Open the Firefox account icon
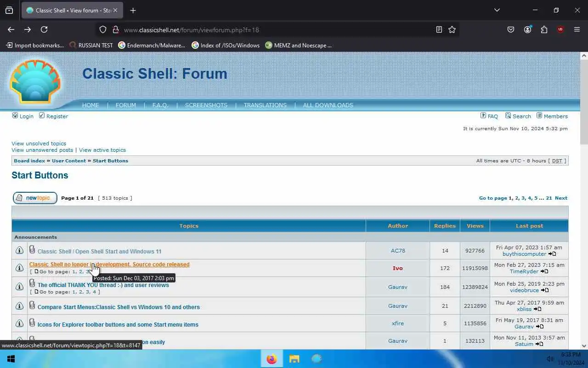 coord(527,29)
